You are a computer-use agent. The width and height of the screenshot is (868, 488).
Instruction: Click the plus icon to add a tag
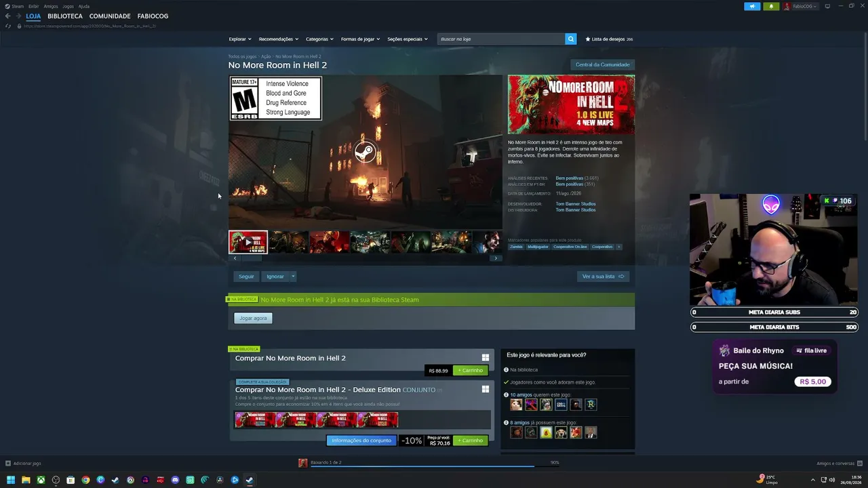click(x=618, y=247)
